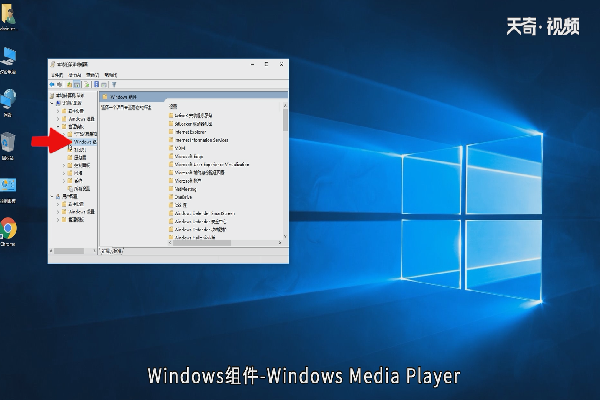
Task: Open the Google Chrome desktop icon
Action: click(x=8, y=231)
